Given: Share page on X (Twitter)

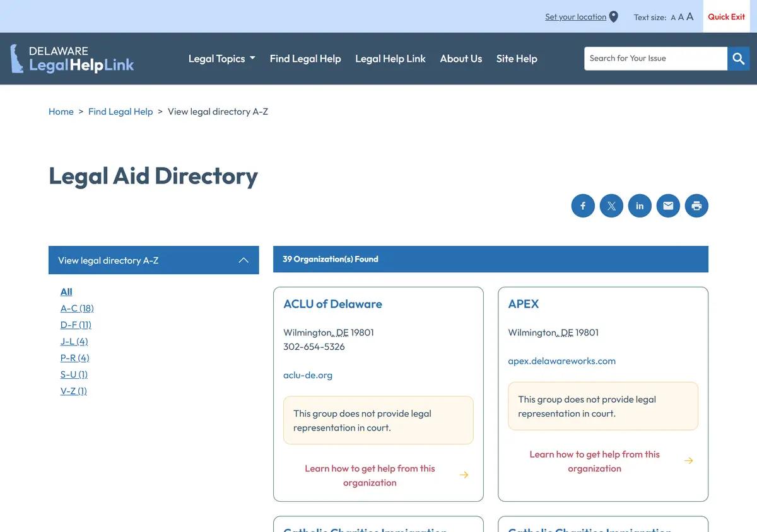Looking at the screenshot, I should click(611, 205).
